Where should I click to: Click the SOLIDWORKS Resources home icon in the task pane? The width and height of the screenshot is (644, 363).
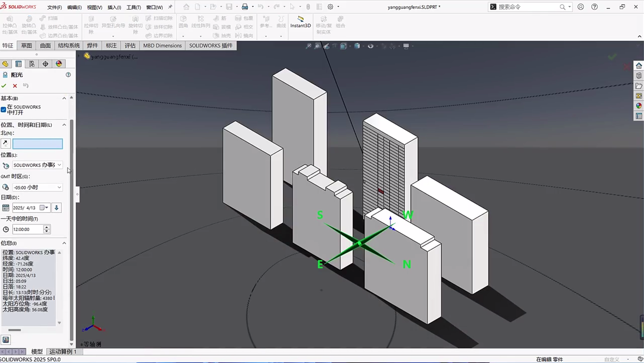tap(639, 66)
